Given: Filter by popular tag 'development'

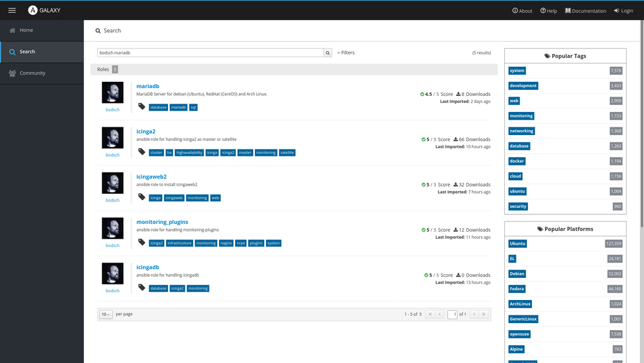Looking at the screenshot, I should tap(523, 86).
